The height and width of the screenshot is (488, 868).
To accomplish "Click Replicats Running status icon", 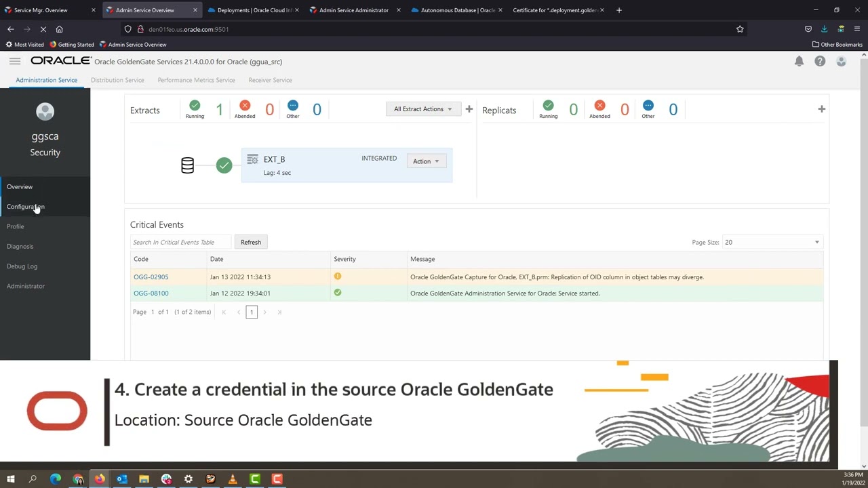I will pos(548,105).
